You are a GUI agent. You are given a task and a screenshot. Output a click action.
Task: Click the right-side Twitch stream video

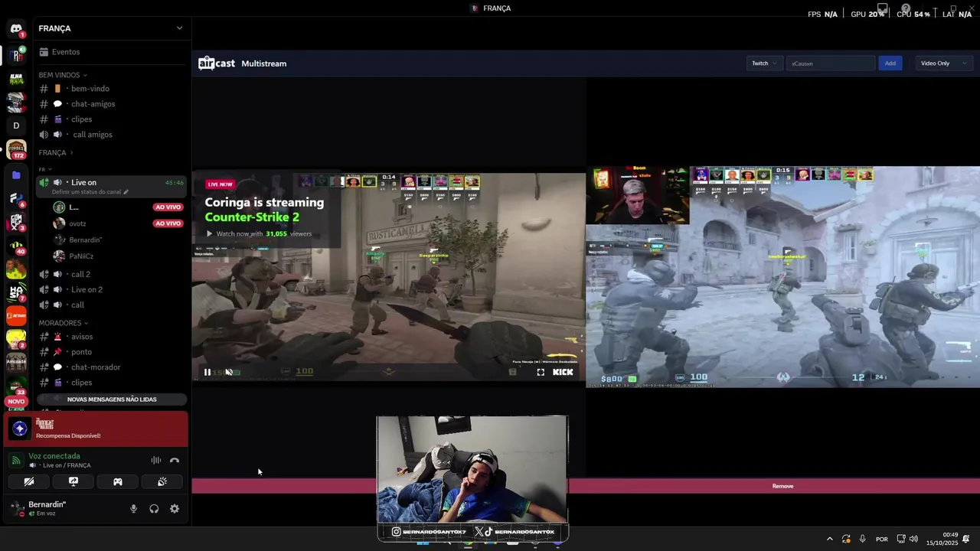[782, 277]
